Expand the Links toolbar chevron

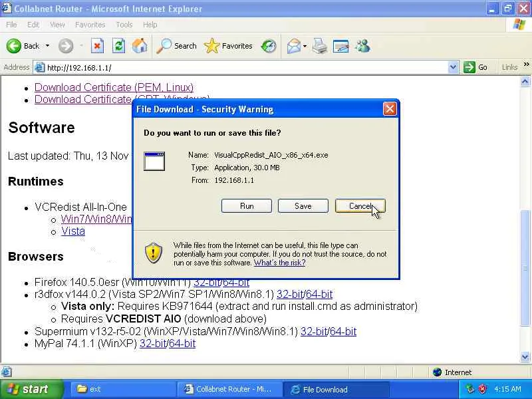[526, 65]
